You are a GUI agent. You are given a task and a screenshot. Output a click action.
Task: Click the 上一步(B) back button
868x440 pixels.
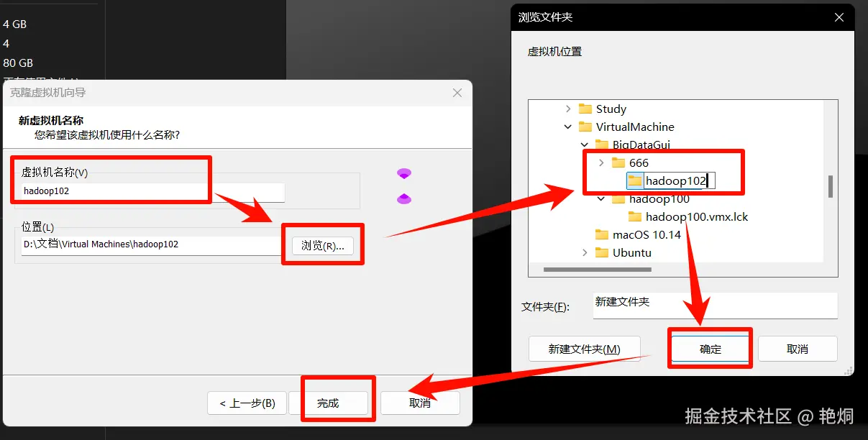(247, 403)
